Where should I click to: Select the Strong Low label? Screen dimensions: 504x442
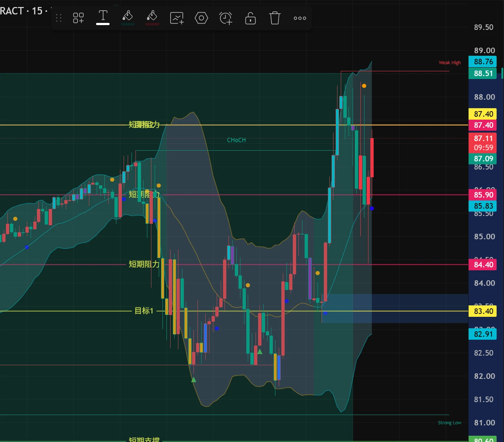point(450,422)
